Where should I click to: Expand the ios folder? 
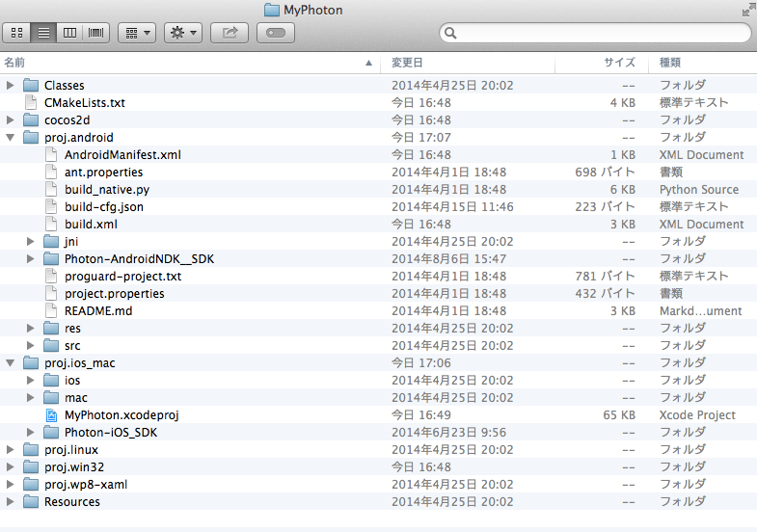[x=31, y=381]
